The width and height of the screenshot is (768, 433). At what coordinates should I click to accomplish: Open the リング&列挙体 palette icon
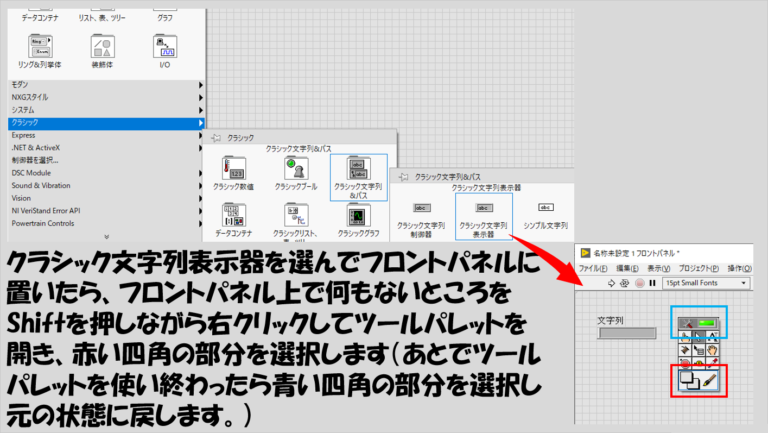(39, 50)
